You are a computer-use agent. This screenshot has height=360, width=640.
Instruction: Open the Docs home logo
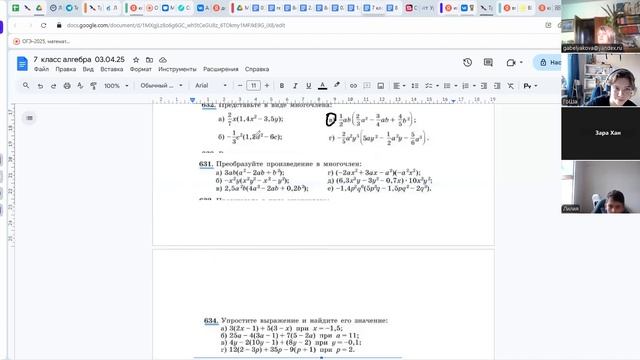click(22, 64)
